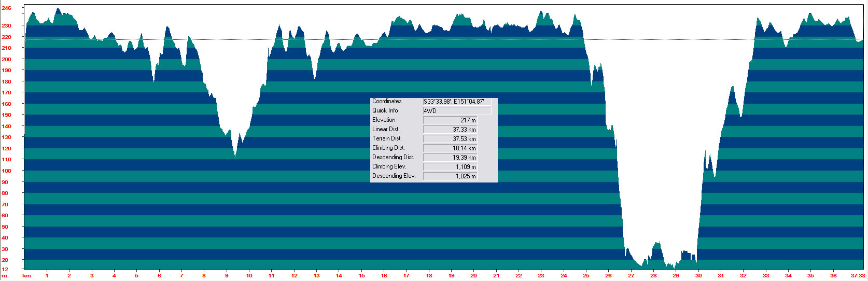The width and height of the screenshot is (868, 281).
Task: Click the 30 km mark on distance axis
Action: (x=698, y=276)
